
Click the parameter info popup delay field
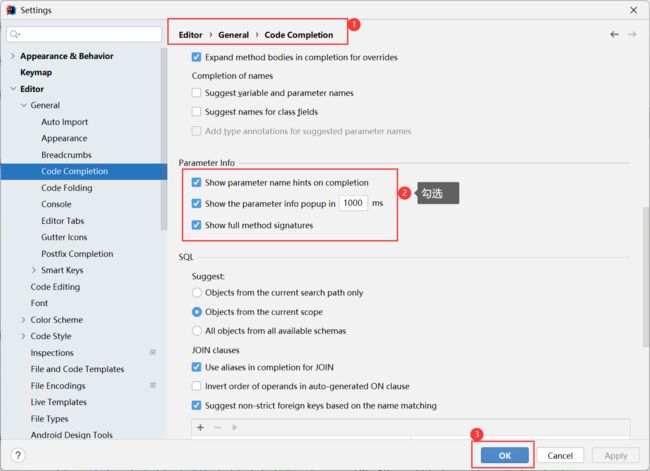(x=353, y=203)
